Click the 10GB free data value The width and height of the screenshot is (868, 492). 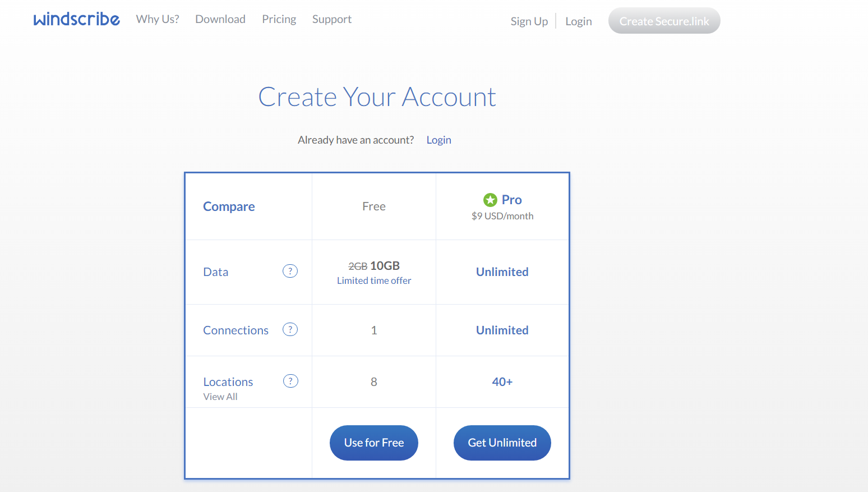tap(385, 266)
